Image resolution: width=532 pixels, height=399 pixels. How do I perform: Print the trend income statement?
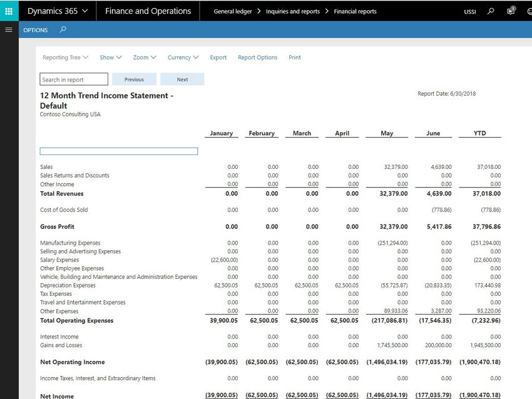(x=294, y=57)
